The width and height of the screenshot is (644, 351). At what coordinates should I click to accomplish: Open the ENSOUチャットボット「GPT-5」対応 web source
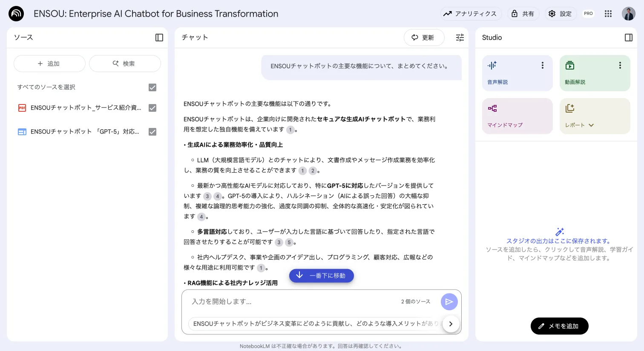pyautogui.click(x=85, y=132)
